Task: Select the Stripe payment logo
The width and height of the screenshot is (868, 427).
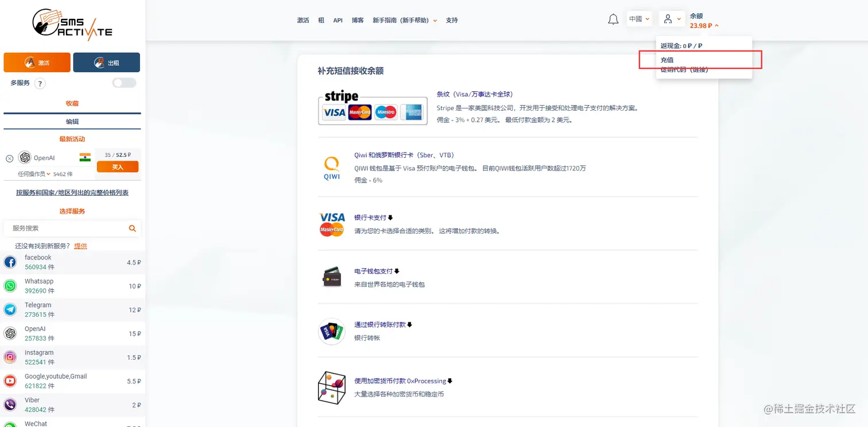Action: 371,111
